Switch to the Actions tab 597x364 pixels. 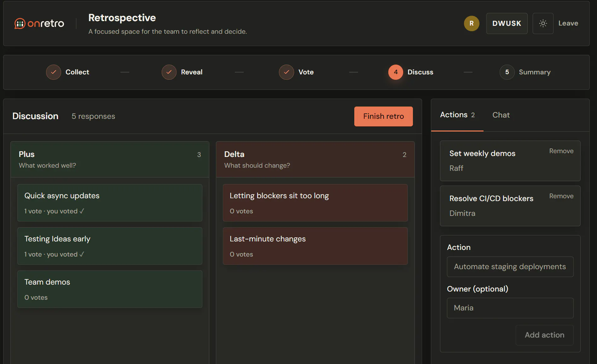[457, 115]
